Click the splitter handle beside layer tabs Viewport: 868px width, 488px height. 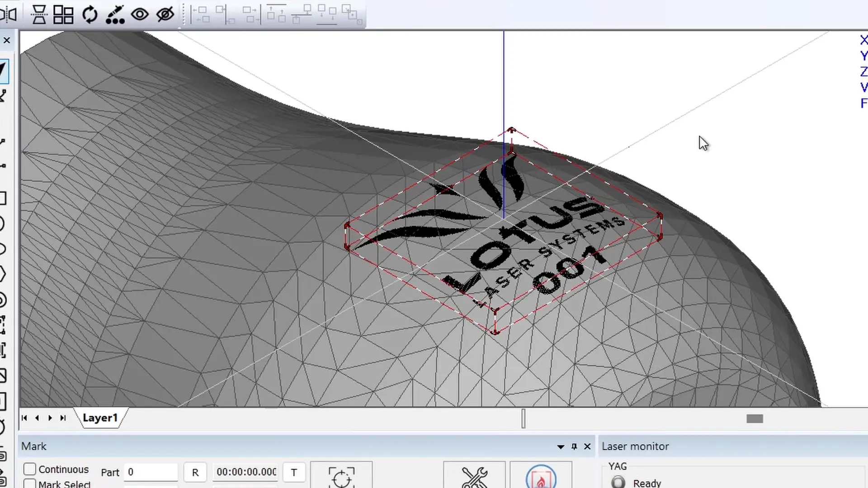click(524, 418)
